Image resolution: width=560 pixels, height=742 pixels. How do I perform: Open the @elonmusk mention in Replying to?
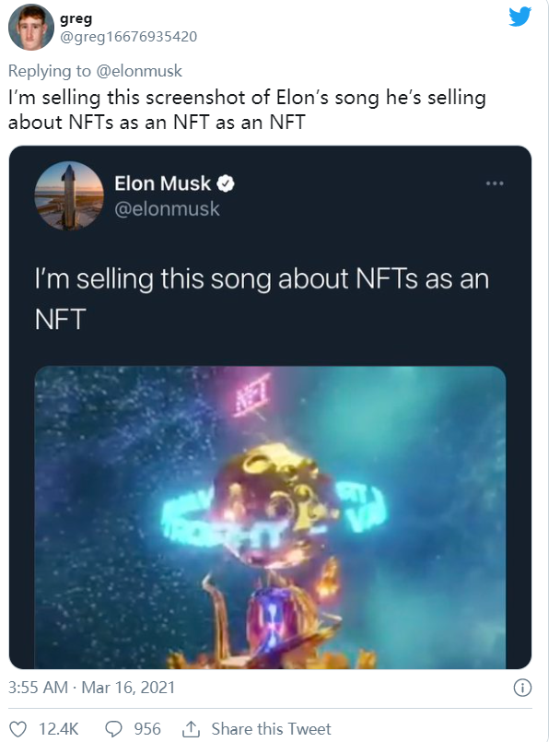(142, 71)
